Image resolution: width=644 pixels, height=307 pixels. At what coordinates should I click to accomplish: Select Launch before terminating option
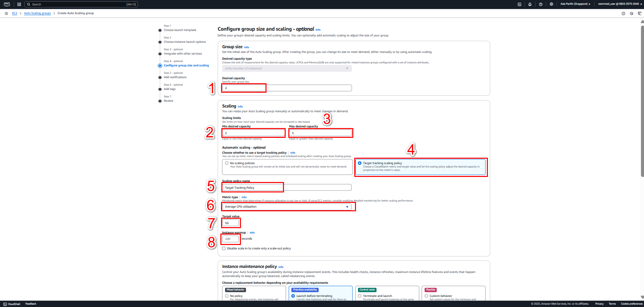(x=293, y=296)
